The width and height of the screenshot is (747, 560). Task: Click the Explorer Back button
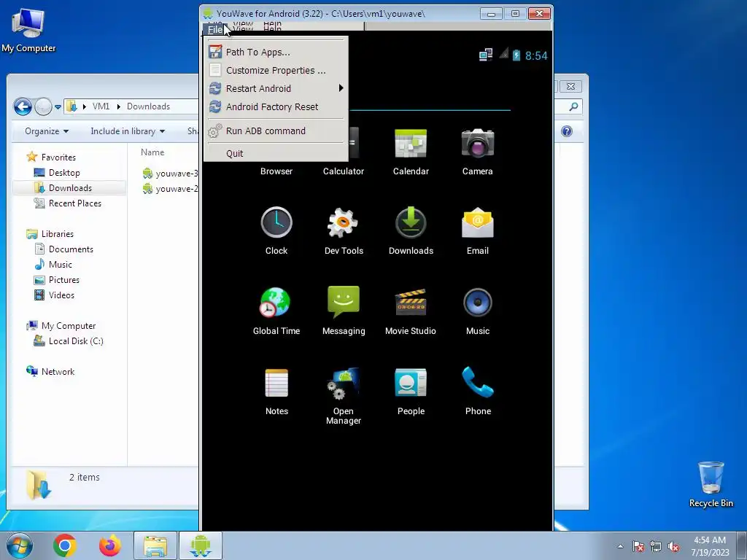coord(23,106)
